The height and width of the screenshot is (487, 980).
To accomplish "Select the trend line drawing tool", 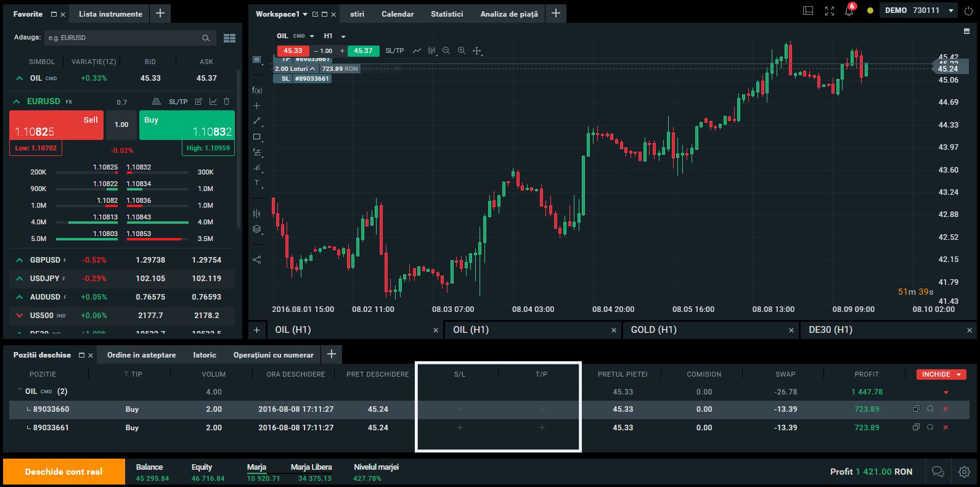I will pyautogui.click(x=257, y=121).
